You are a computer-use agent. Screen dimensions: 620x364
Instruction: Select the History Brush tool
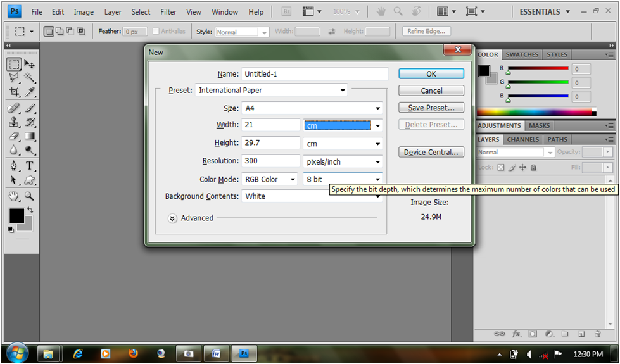[x=30, y=122]
